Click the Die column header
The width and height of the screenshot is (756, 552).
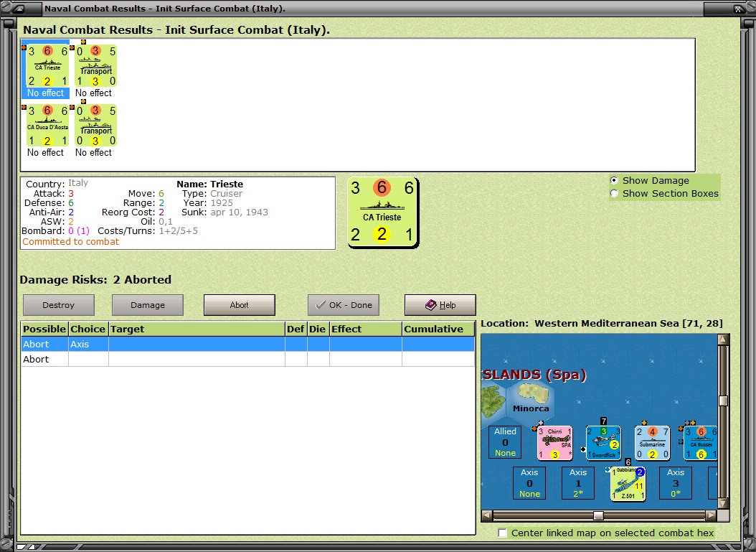(318, 329)
